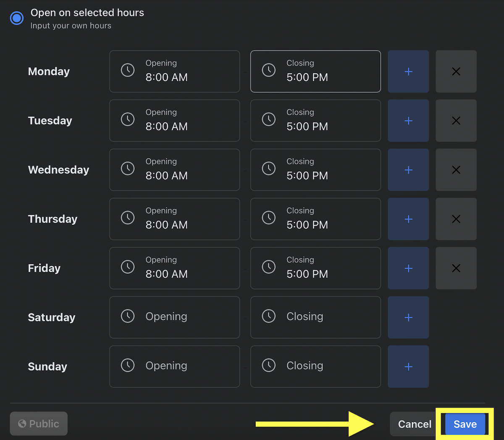The width and height of the screenshot is (504, 440).
Task: Open Wednesday's closing time field
Action: point(315,170)
